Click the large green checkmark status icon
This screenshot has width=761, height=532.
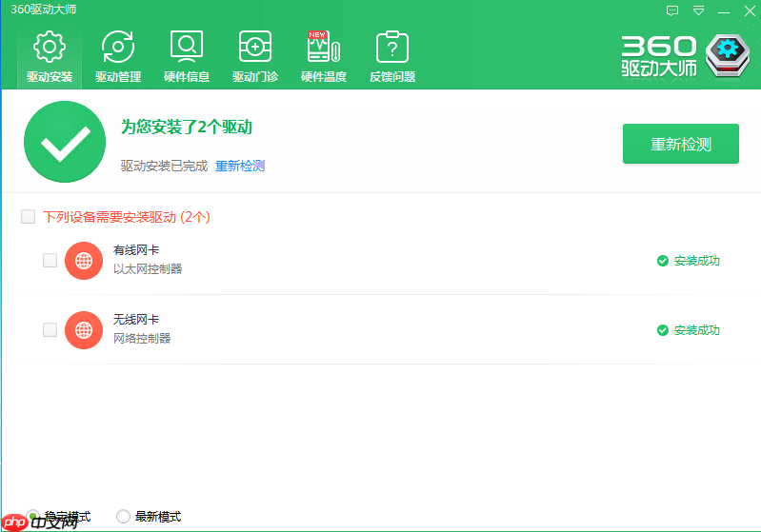(x=65, y=142)
